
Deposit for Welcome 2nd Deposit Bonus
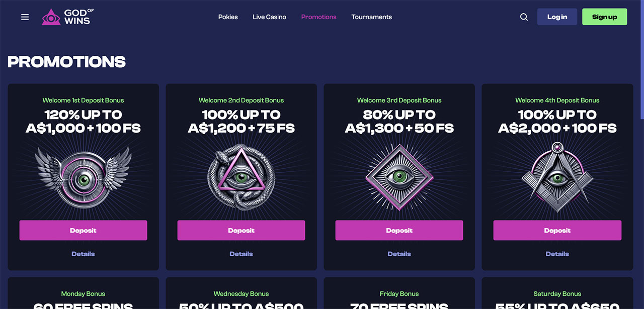(242, 230)
